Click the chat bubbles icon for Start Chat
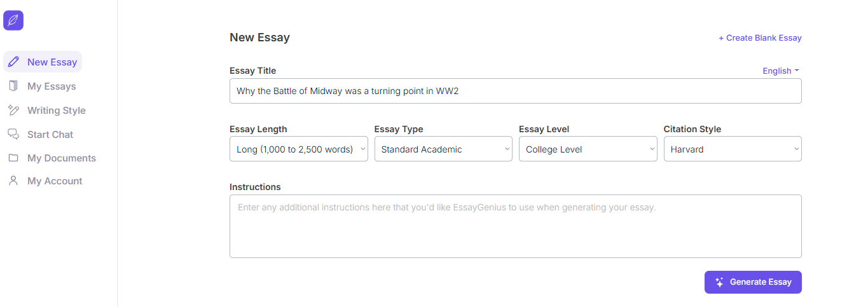Viewport: 868px width, 307px height. (x=13, y=134)
